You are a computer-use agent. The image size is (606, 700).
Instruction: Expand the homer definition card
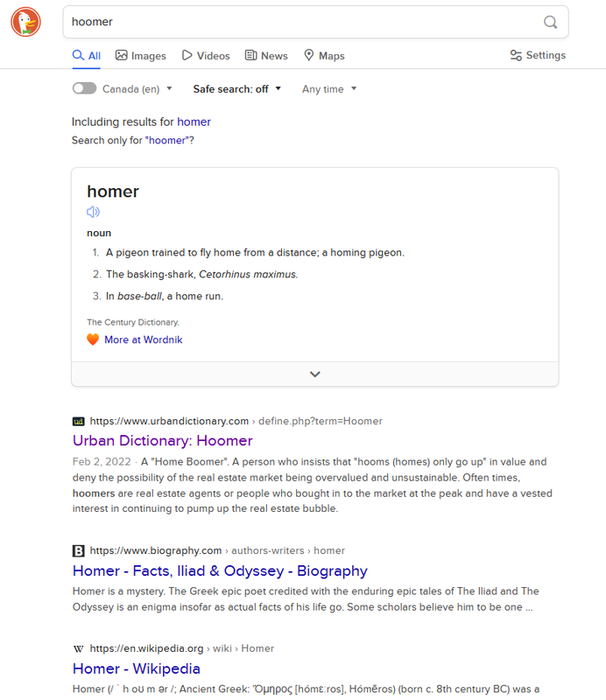315,374
